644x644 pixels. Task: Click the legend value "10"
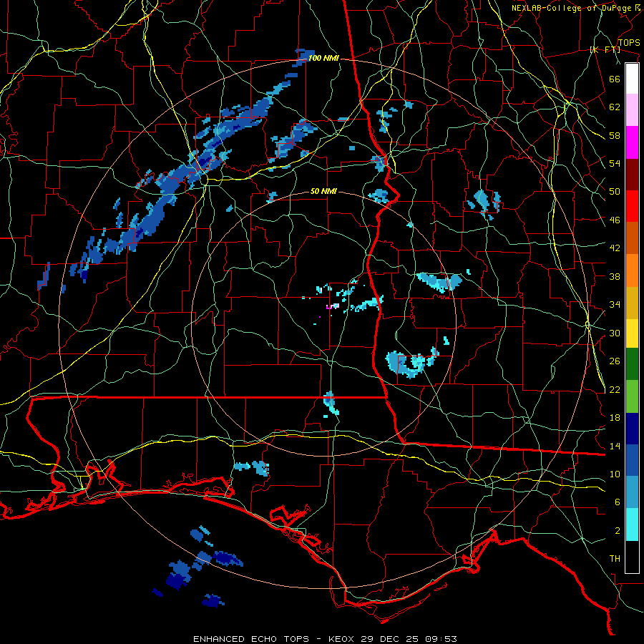pyautogui.click(x=615, y=474)
